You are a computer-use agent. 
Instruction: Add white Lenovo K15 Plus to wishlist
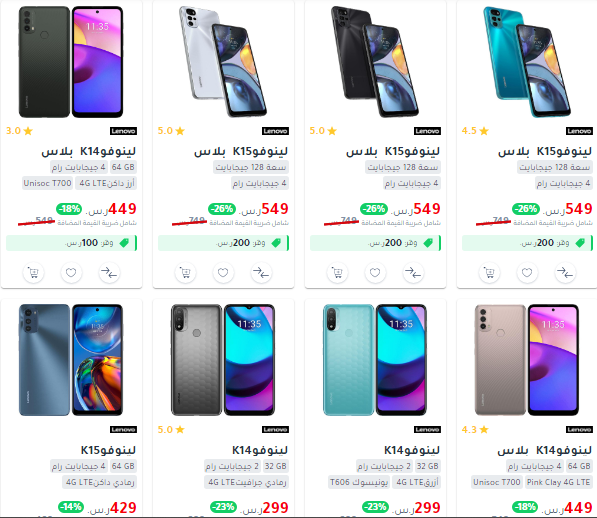223,273
